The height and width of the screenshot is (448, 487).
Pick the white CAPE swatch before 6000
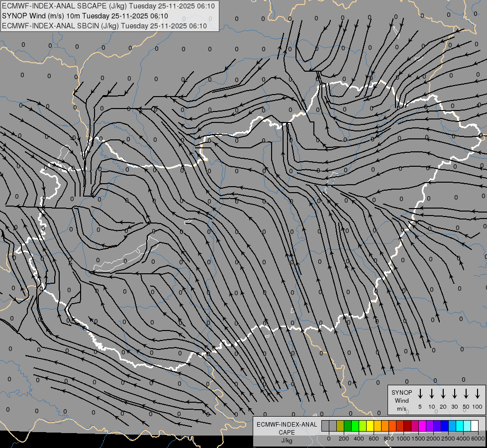[474, 426]
